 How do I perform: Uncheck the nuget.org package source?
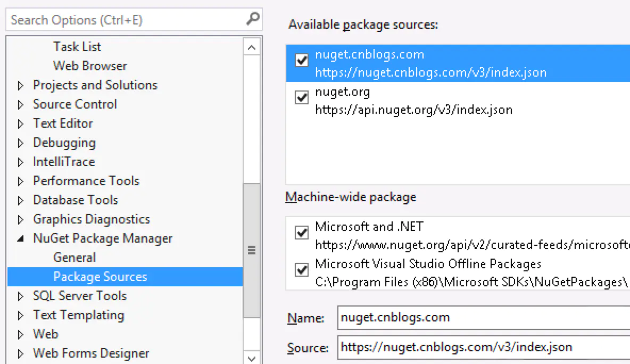coord(301,97)
